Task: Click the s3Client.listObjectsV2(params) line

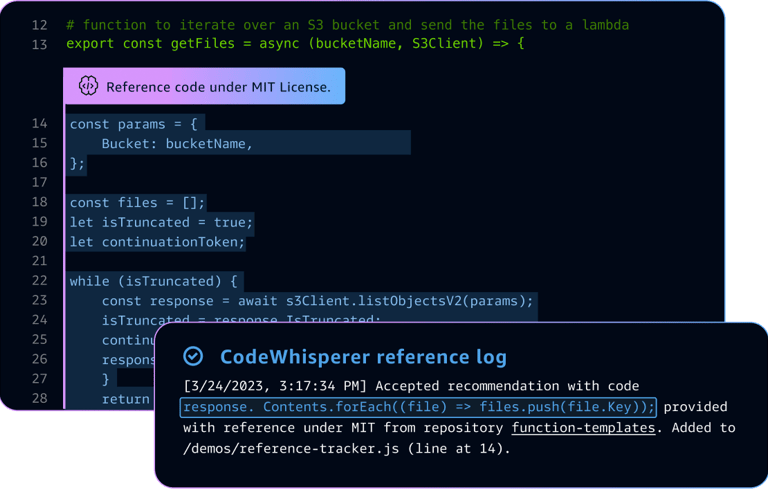Action: point(317,301)
